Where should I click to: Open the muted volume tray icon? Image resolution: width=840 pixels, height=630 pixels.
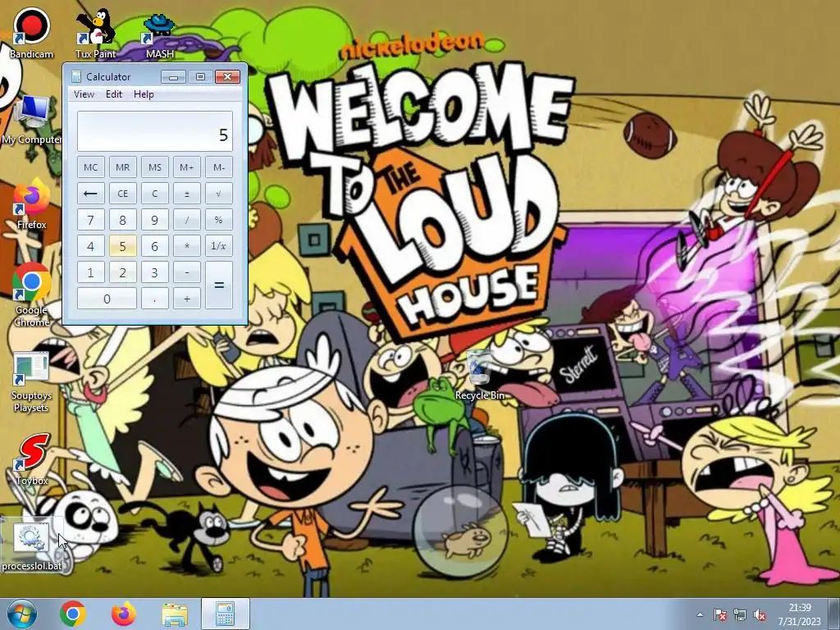pyautogui.click(x=760, y=614)
